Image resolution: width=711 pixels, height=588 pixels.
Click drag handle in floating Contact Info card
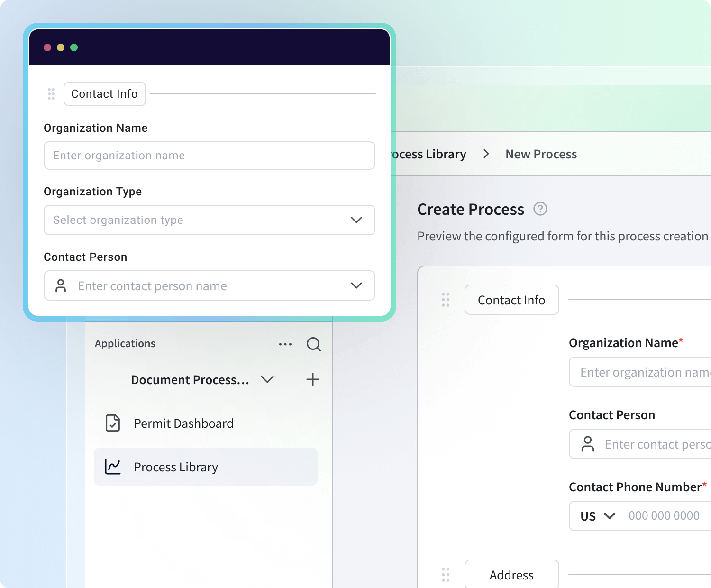coord(51,94)
